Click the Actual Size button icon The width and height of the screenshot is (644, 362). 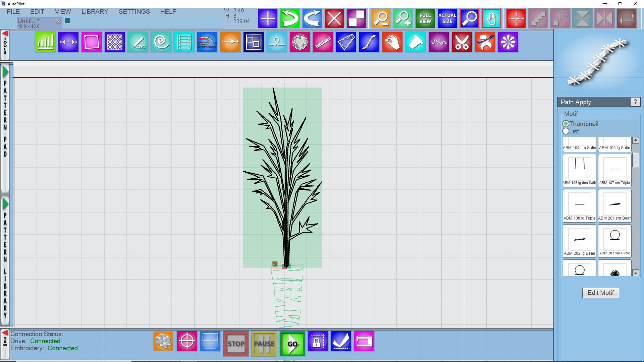447,18
